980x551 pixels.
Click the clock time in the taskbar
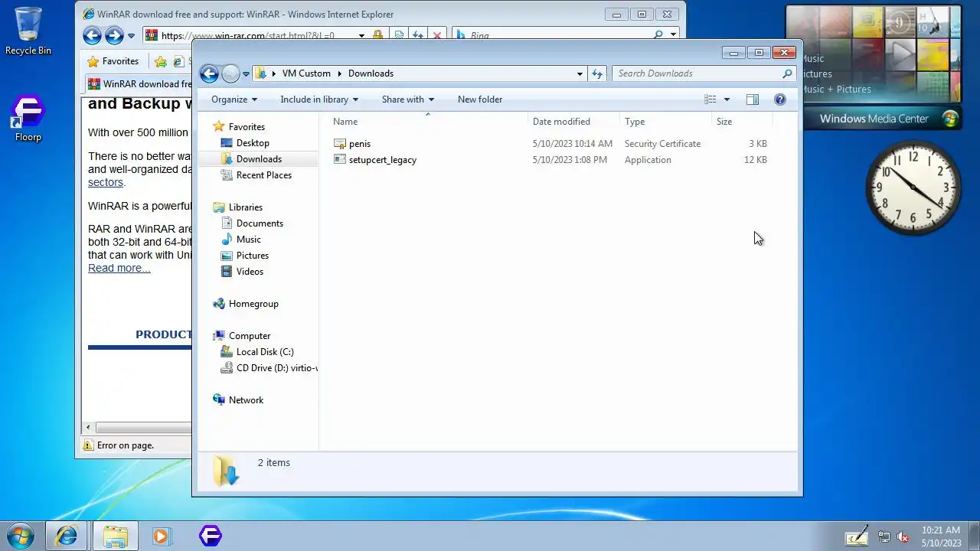941,530
